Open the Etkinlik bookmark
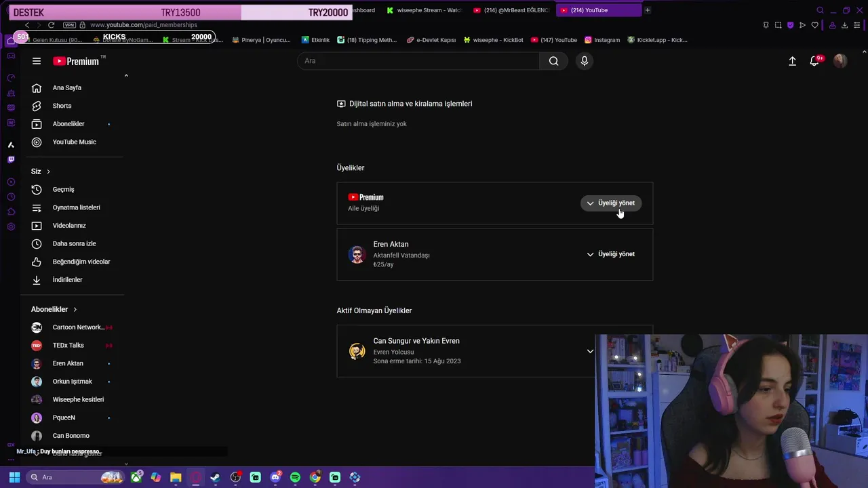The image size is (868, 488). (x=316, y=40)
